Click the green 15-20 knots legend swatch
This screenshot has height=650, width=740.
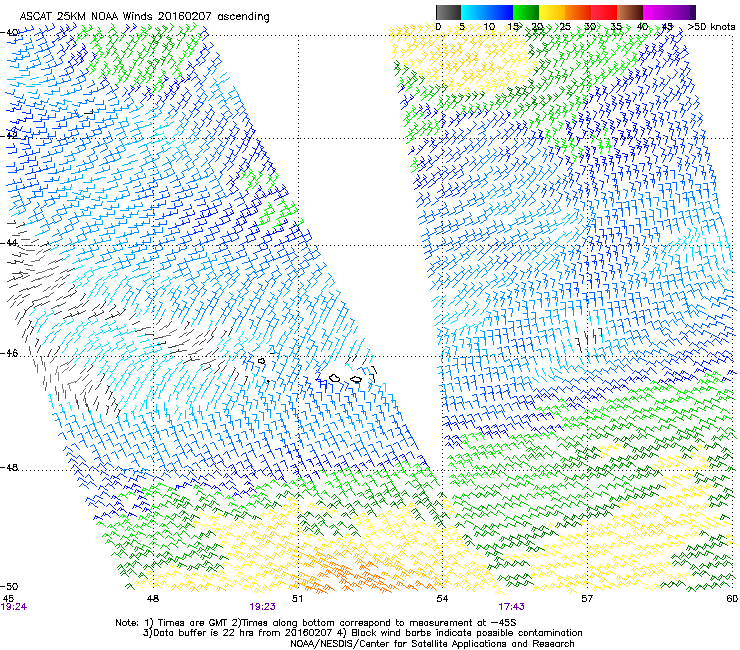tap(525, 12)
